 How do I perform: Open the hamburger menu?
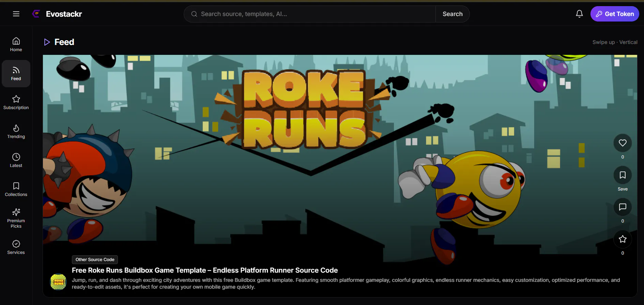tap(16, 14)
